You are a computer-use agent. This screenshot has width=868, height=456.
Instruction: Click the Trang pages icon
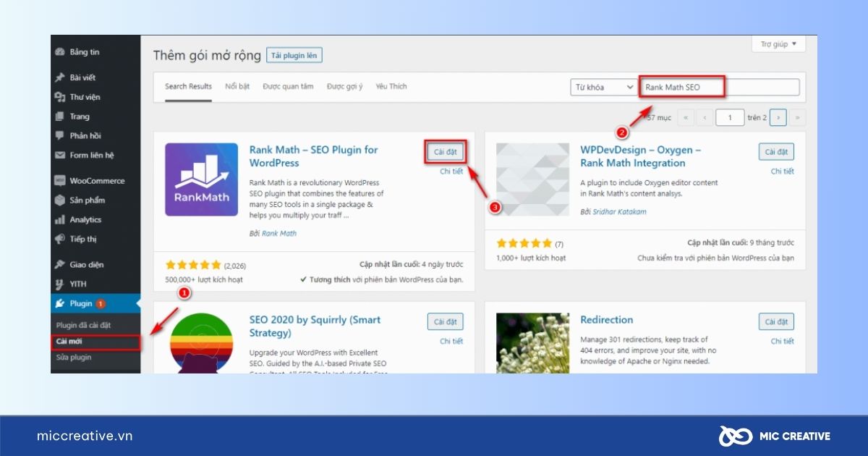[60, 117]
